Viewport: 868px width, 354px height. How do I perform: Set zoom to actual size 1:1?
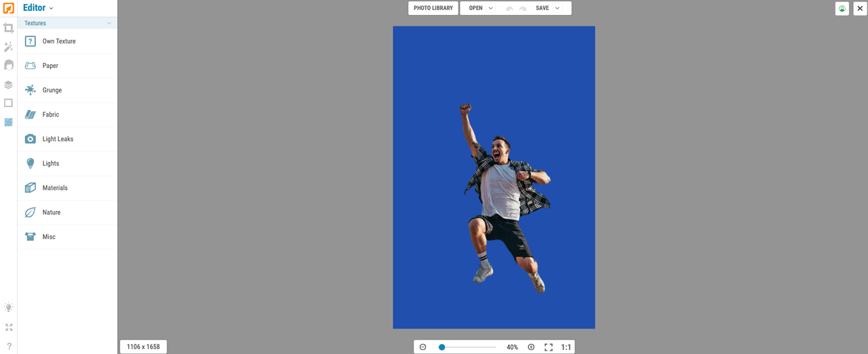point(566,347)
